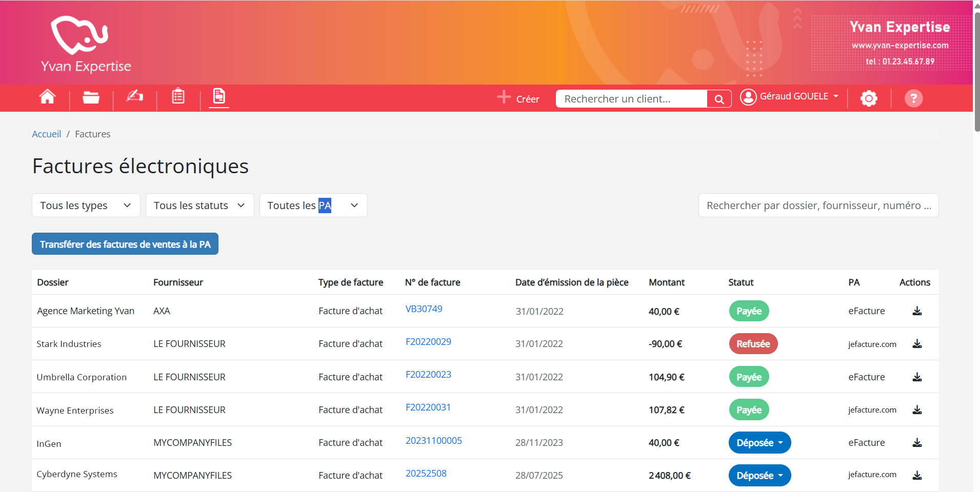The height and width of the screenshot is (492, 980).
Task: Open the folders icon in navbar
Action: click(91, 97)
